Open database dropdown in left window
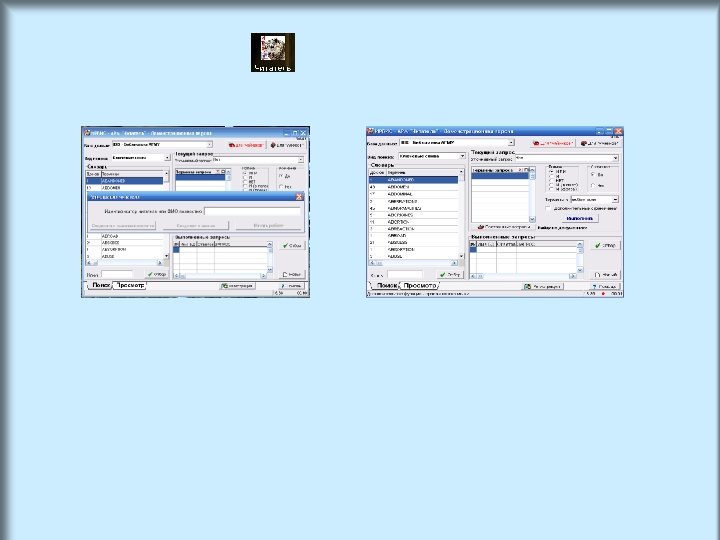Viewport: 720px width, 540px height. point(210,145)
